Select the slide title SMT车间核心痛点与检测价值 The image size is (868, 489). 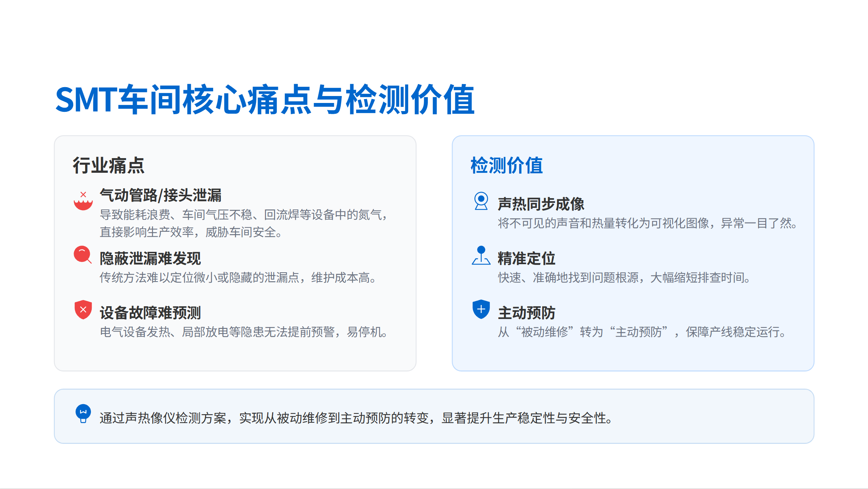point(265,100)
